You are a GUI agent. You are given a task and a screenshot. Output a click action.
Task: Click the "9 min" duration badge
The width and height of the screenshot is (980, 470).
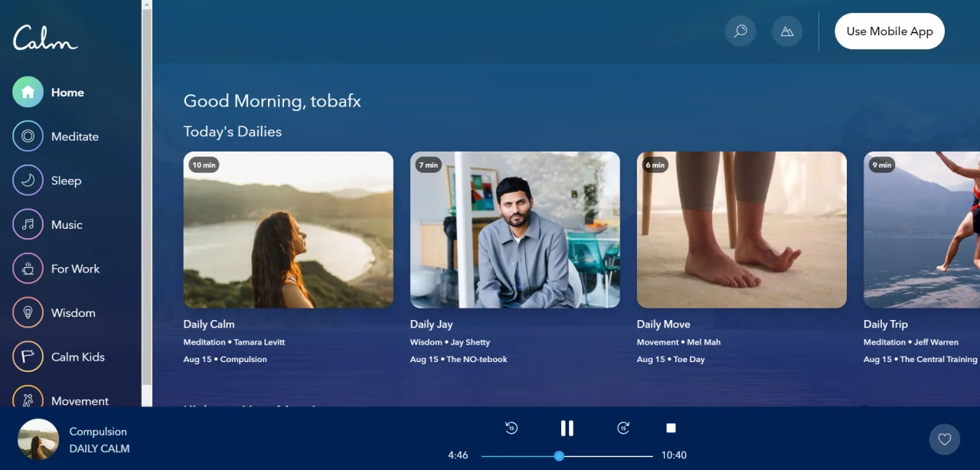(x=882, y=165)
